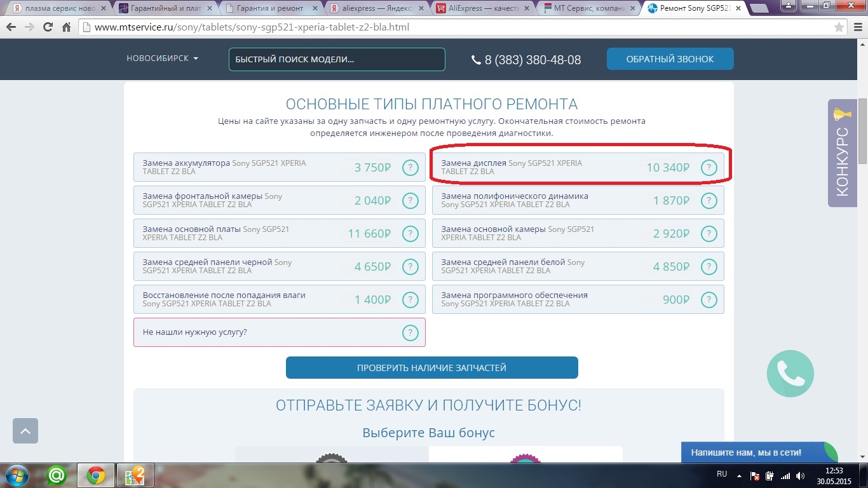Click 'ПРОВЕРИТЬ НАЛИЧИЕ ЗАПЧАСТЕЙ' button
This screenshot has width=868, height=488.
click(432, 367)
